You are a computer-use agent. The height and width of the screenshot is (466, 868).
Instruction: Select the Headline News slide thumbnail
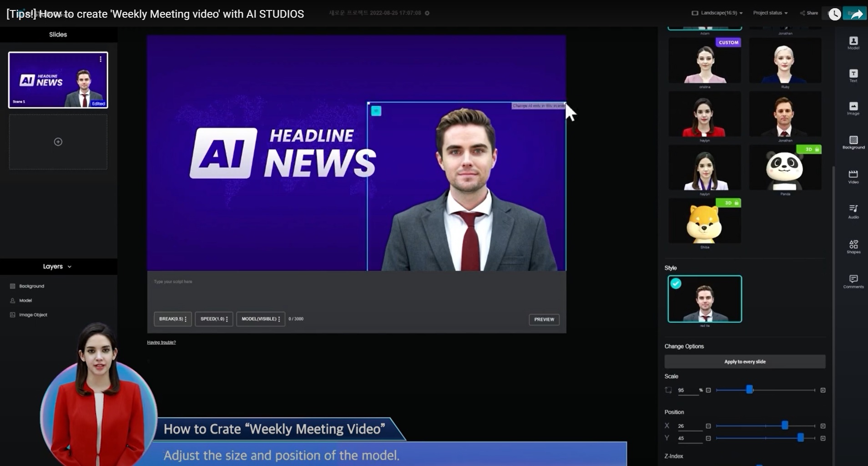click(58, 80)
